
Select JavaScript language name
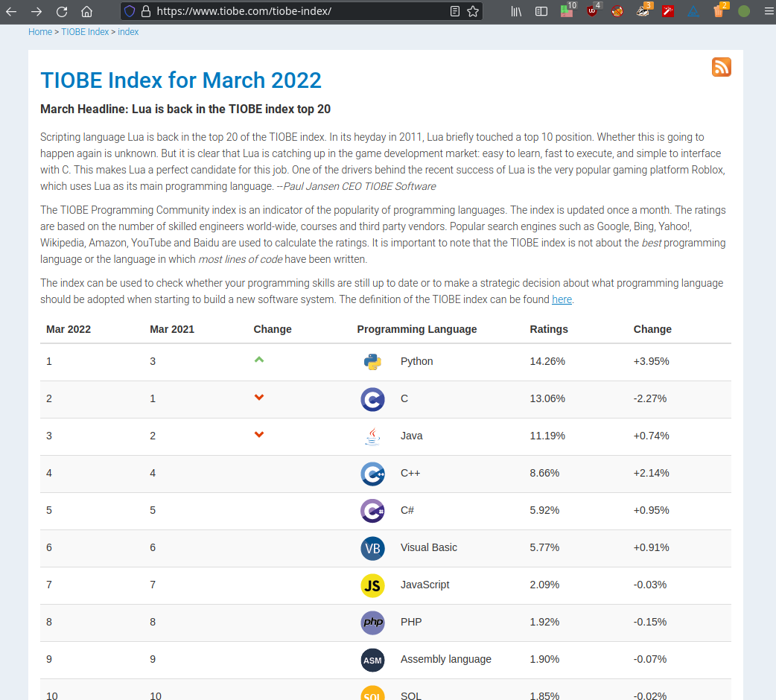click(424, 585)
